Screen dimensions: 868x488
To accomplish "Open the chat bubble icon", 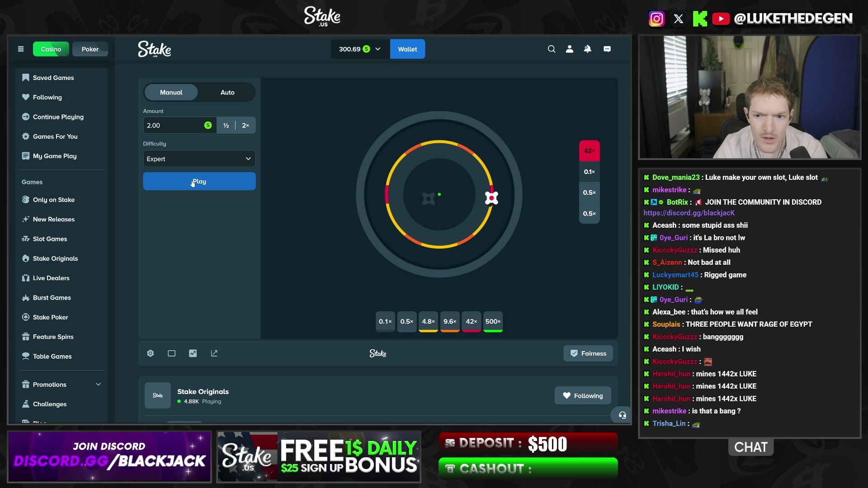I will point(607,49).
